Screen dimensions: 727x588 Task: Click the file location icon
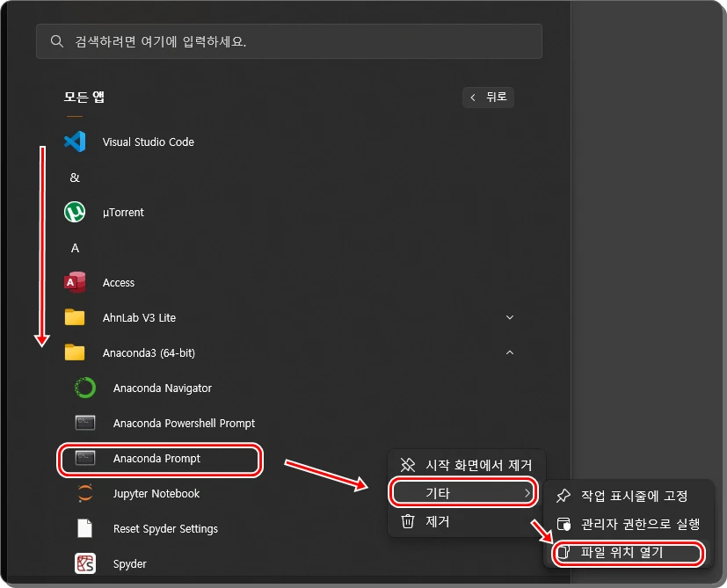tap(563, 552)
